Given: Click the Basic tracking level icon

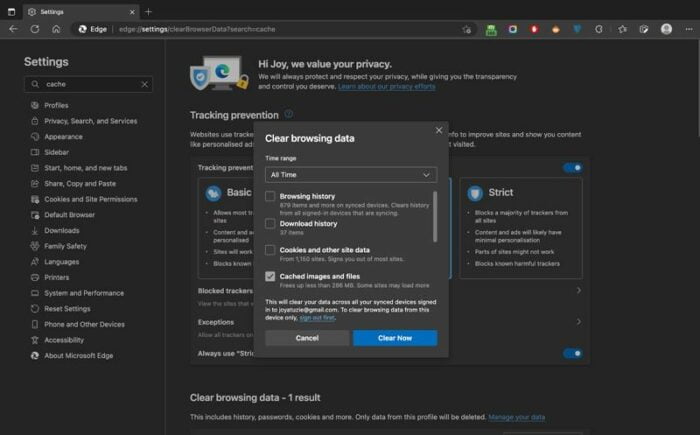Looking at the screenshot, I should tap(213, 193).
